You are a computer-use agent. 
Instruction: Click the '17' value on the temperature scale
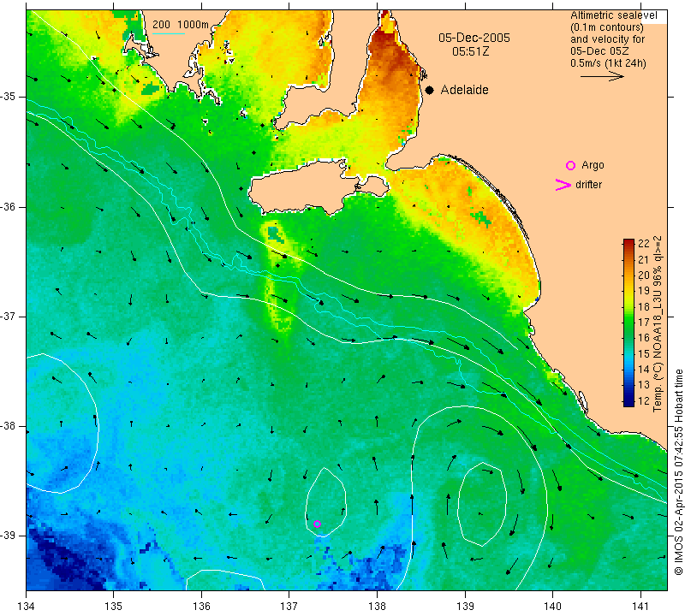[644, 323]
